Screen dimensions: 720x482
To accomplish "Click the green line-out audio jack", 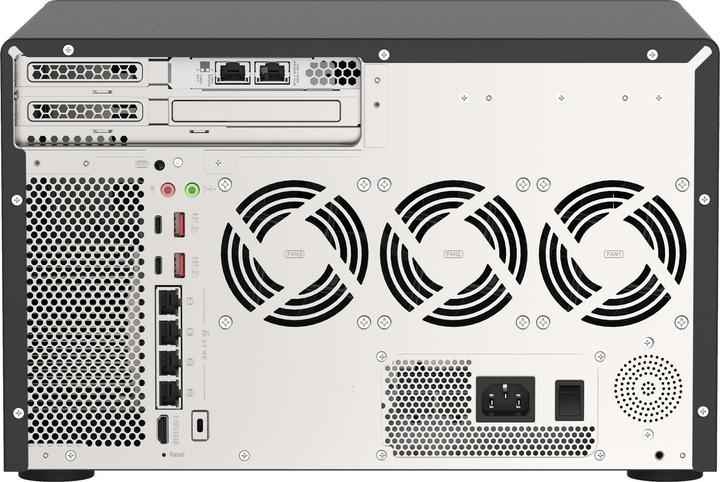I will pyautogui.click(x=192, y=189).
